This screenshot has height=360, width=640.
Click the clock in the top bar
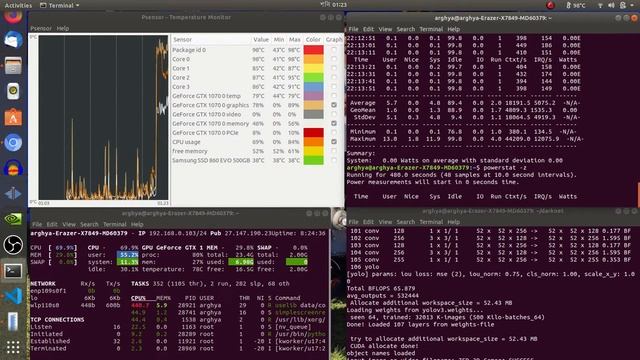tap(333, 5)
